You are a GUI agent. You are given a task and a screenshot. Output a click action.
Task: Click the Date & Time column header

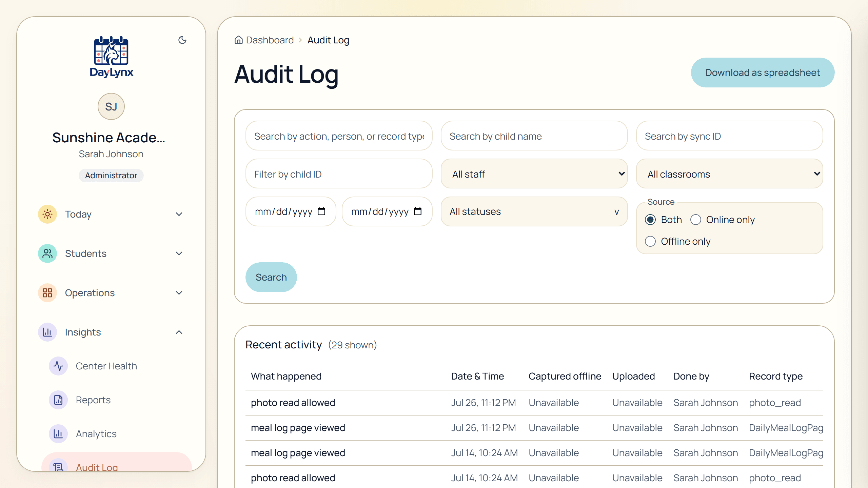pos(477,376)
